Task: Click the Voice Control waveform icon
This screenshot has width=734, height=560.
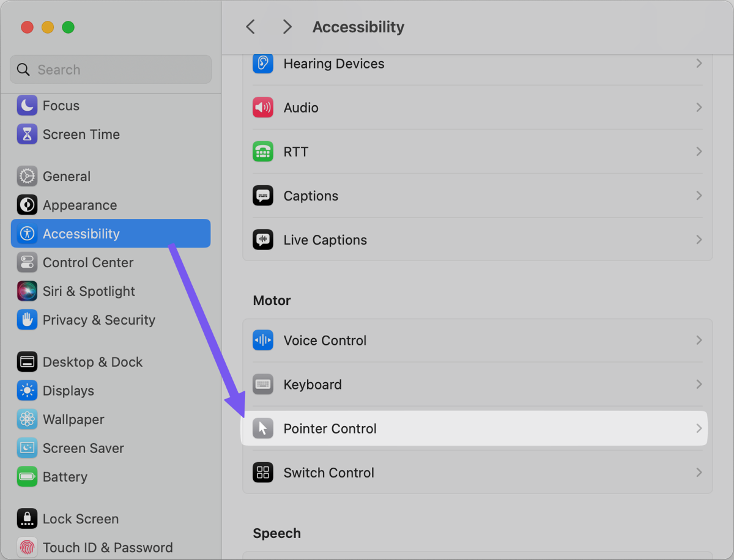Action: pos(263,341)
